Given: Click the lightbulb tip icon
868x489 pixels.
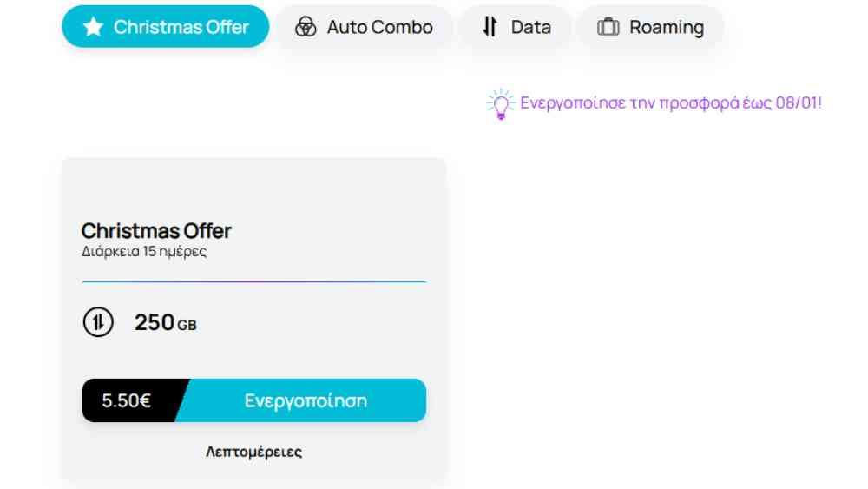Looking at the screenshot, I should pyautogui.click(x=501, y=104).
